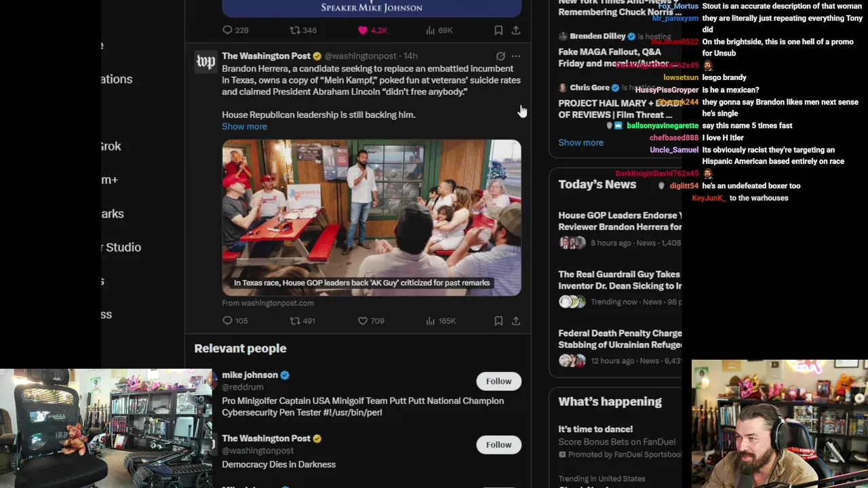
Task: Click 'Relevant people' heading
Action: click(x=240, y=348)
